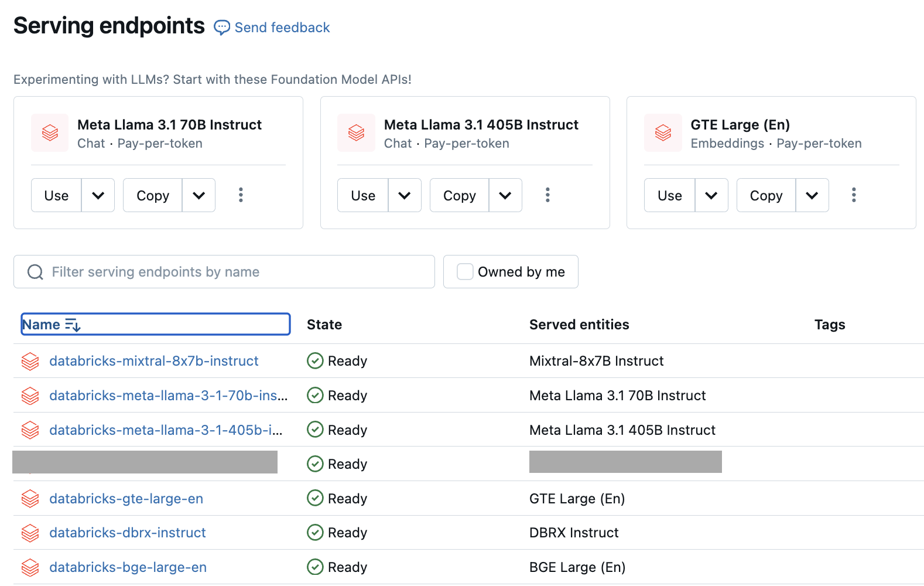
Task: Click the State column header
Action: [x=324, y=325]
